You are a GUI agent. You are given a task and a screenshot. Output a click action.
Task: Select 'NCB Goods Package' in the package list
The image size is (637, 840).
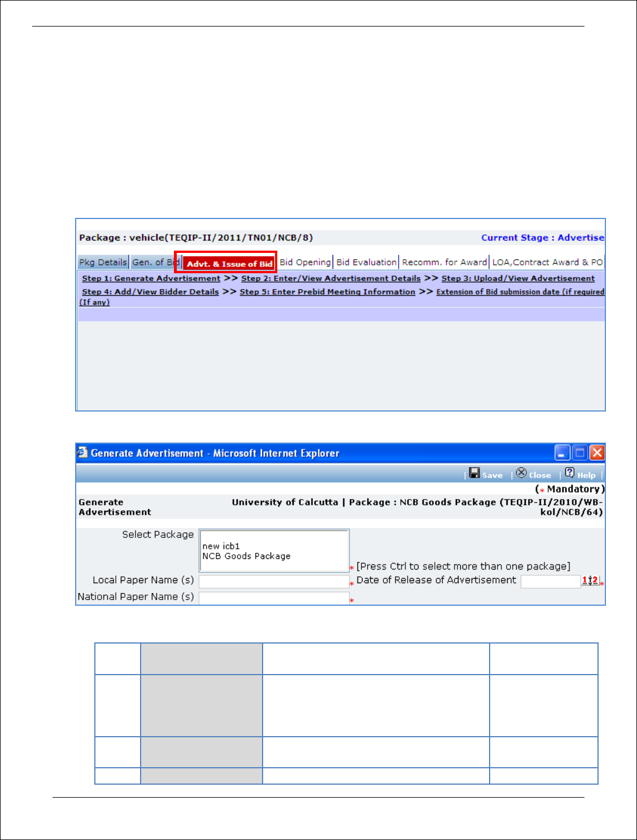tap(246, 556)
